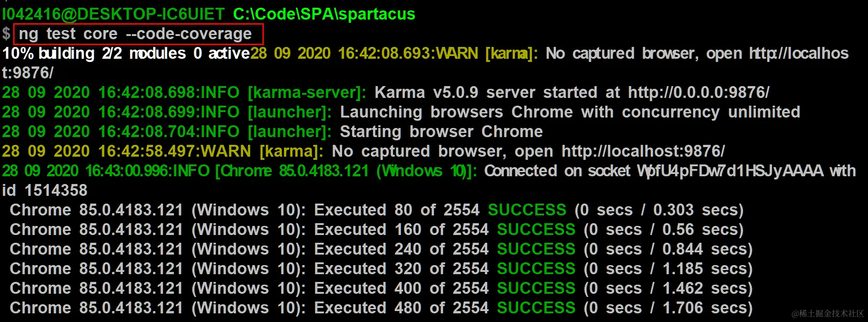The height and width of the screenshot is (322, 868).
Task: Click the 'Starting browser Chrome' log line
Action: 273,132
